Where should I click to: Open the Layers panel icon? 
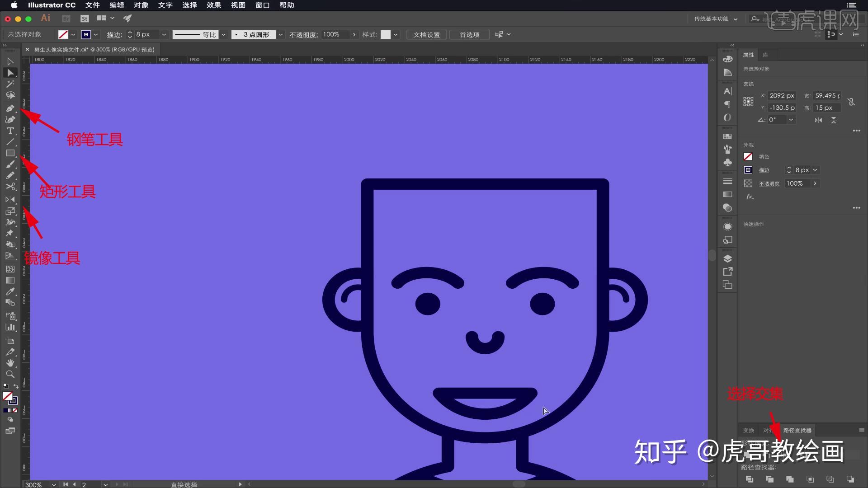(727, 258)
